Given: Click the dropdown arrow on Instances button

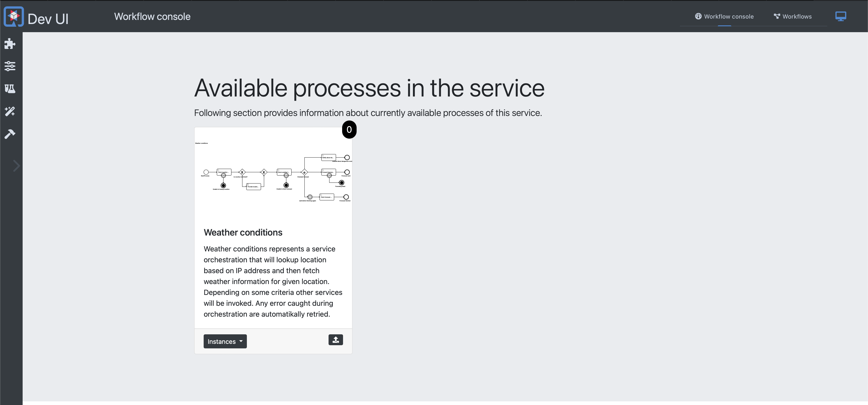Looking at the screenshot, I should click(242, 341).
